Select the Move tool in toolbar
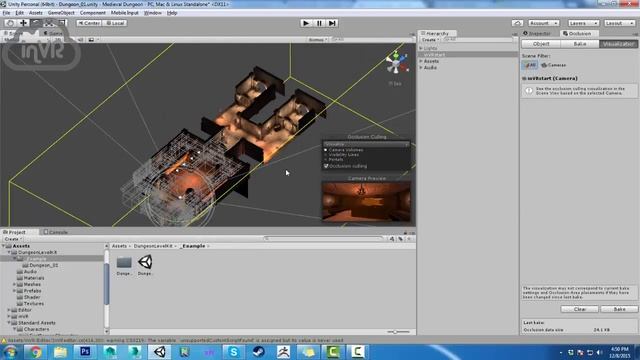 [23, 23]
